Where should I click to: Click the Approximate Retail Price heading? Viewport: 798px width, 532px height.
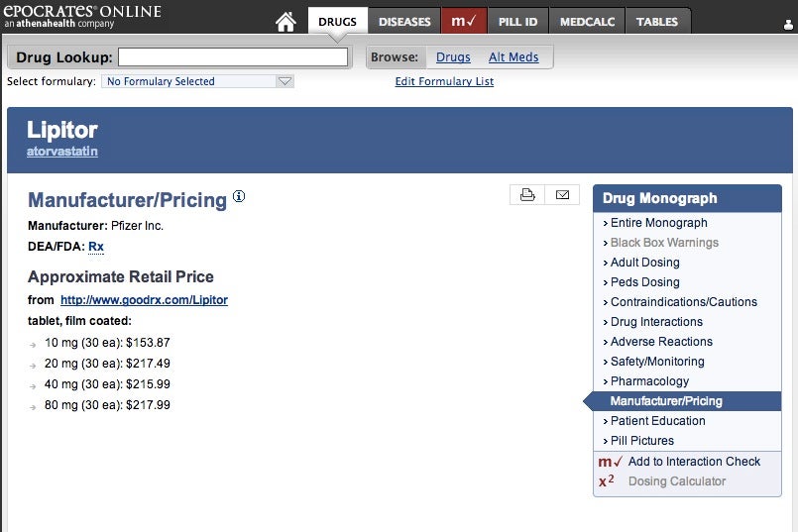tap(121, 276)
